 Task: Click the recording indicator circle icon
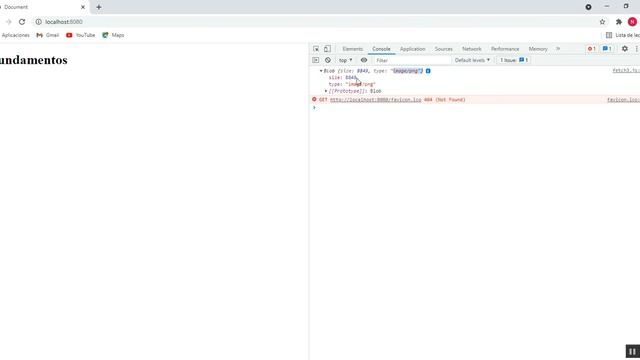point(588,7)
